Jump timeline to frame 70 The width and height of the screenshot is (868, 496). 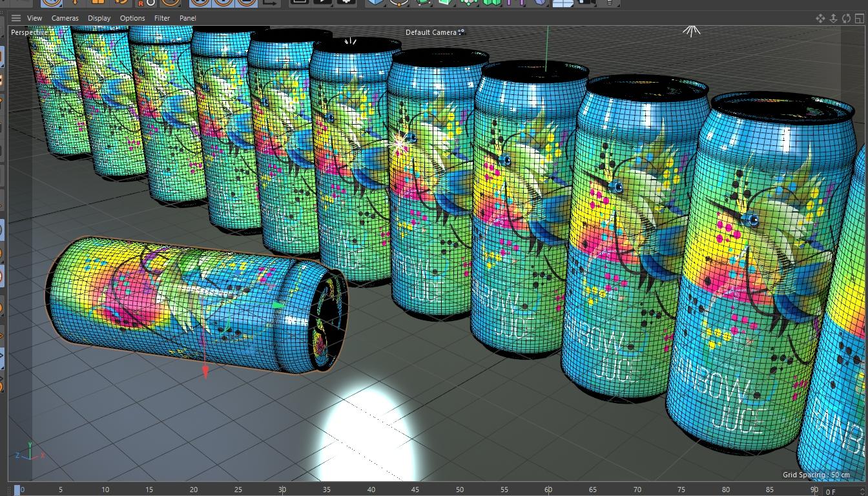pos(637,490)
